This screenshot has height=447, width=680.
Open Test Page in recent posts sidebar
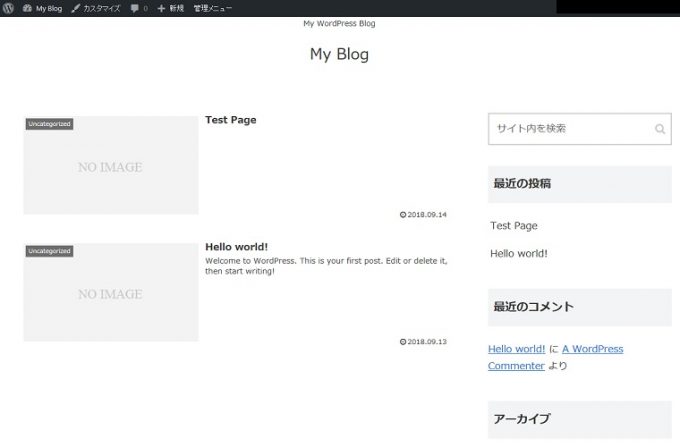(514, 225)
